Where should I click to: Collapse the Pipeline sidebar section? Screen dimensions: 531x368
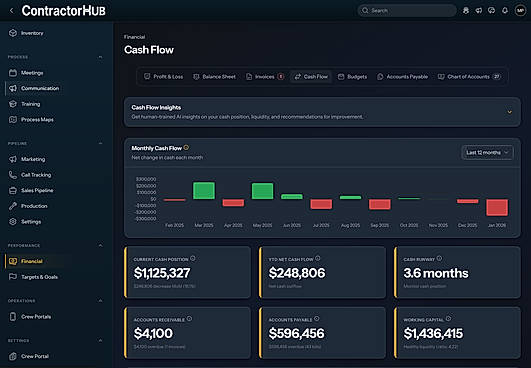100,143
